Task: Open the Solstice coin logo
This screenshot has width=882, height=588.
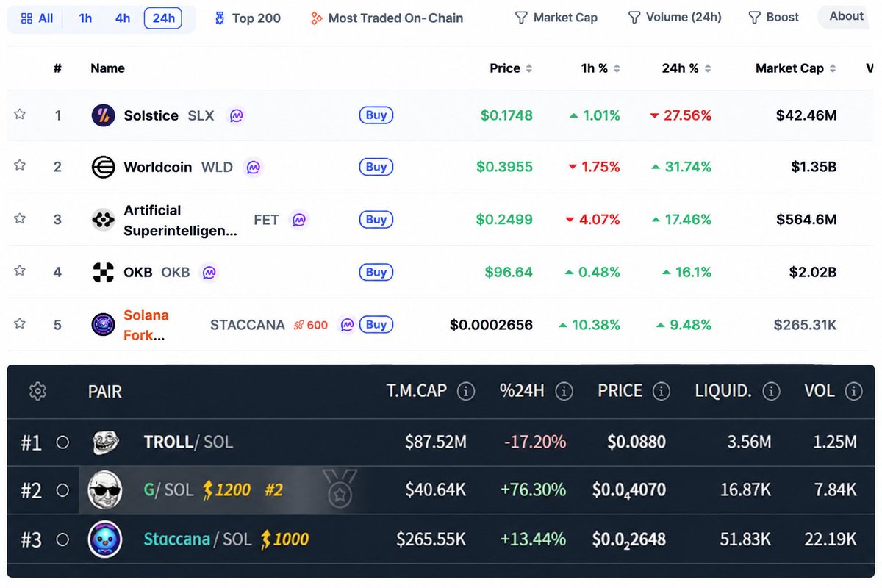Action: tap(103, 115)
